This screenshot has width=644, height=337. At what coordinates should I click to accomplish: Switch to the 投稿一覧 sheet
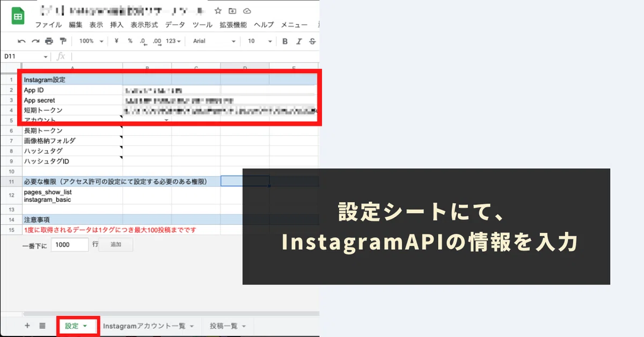pyautogui.click(x=223, y=326)
